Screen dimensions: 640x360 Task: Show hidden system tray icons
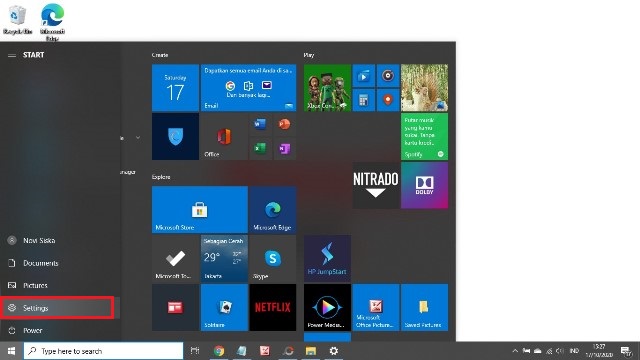(x=515, y=351)
